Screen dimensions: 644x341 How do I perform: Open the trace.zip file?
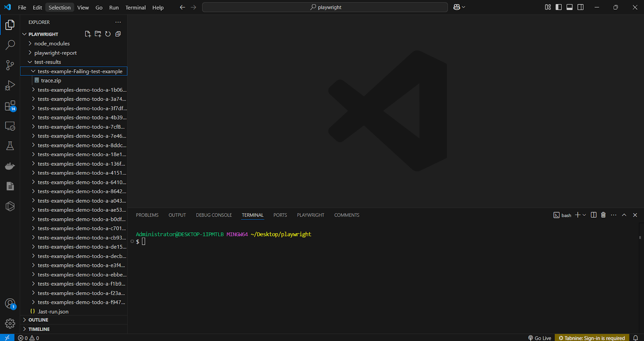[74, 81]
